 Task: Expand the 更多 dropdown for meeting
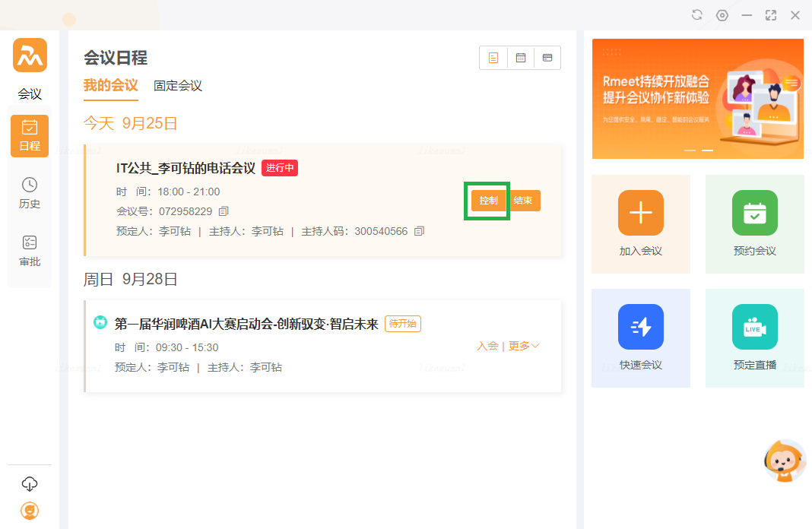(524, 346)
